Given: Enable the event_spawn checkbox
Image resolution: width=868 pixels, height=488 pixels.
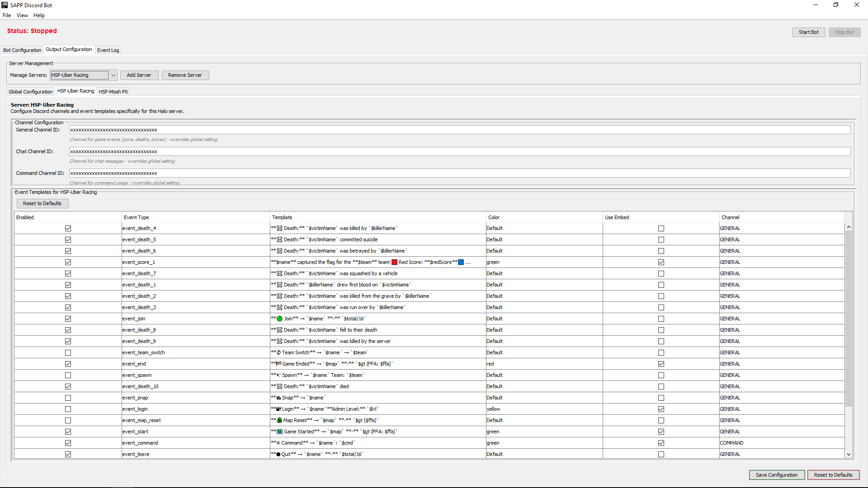Looking at the screenshot, I should (68, 375).
